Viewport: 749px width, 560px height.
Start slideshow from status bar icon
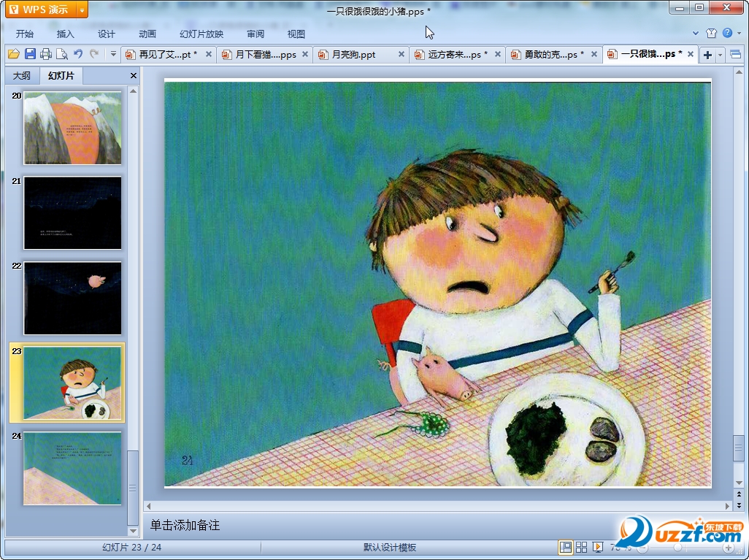(x=597, y=547)
